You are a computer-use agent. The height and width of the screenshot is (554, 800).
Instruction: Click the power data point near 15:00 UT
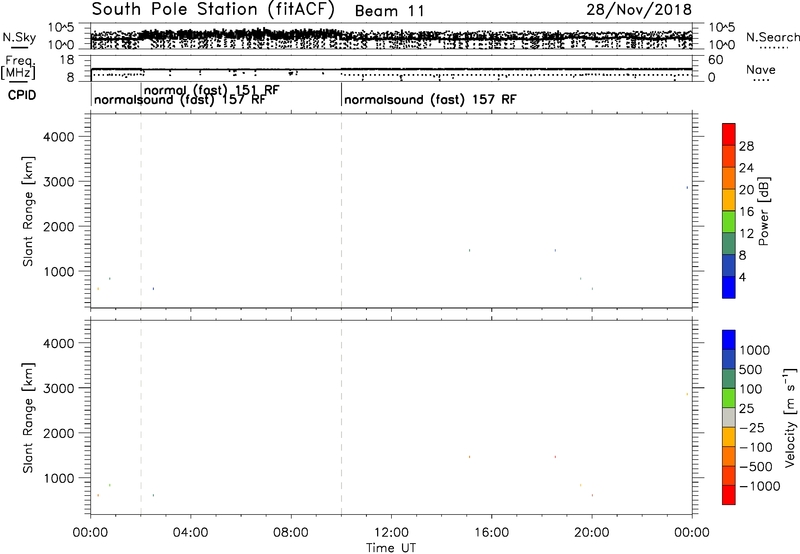pos(469,250)
